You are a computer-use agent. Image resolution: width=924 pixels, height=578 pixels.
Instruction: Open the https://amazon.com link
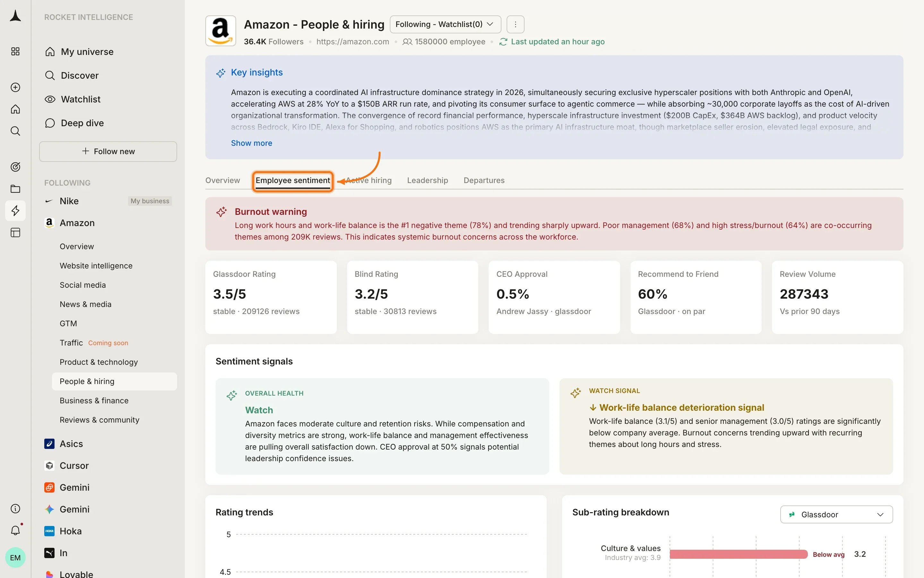click(x=352, y=42)
